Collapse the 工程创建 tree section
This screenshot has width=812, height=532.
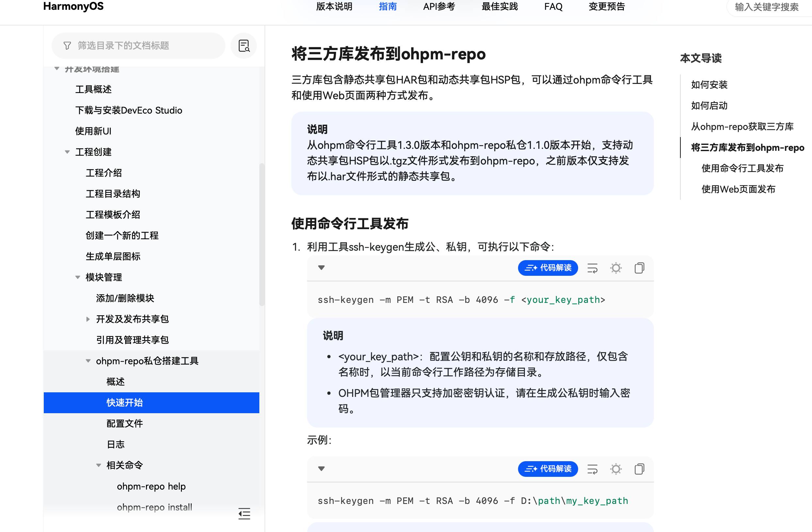tap(67, 152)
